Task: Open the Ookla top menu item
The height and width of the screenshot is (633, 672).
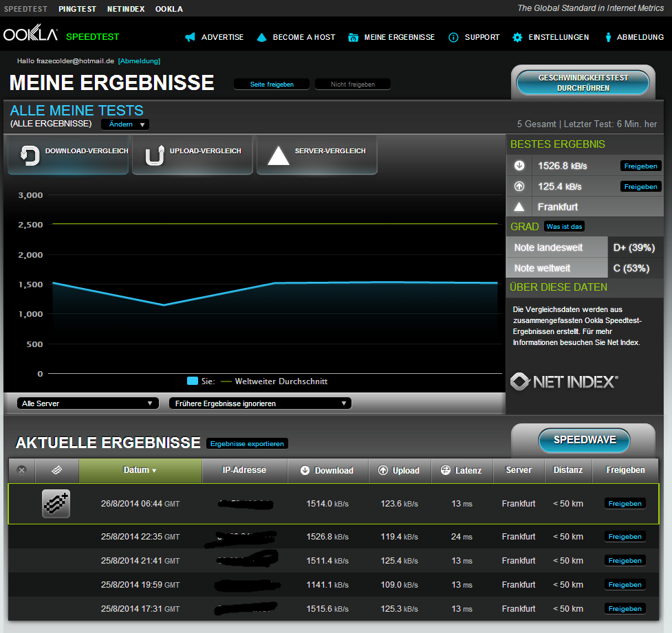Action: tap(169, 9)
